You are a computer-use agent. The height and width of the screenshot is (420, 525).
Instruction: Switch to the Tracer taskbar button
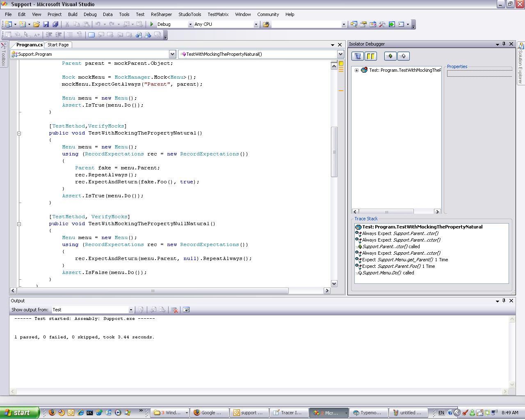point(288,413)
